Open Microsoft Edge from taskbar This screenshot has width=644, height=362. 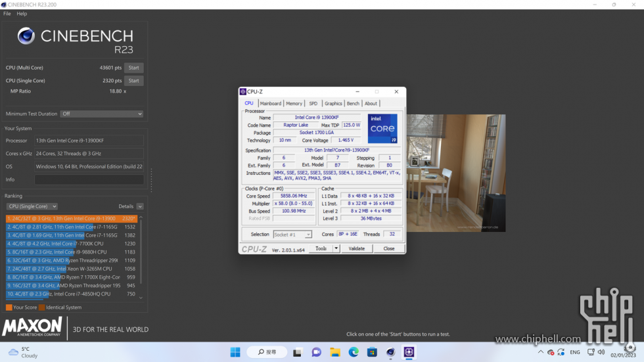[x=354, y=352]
